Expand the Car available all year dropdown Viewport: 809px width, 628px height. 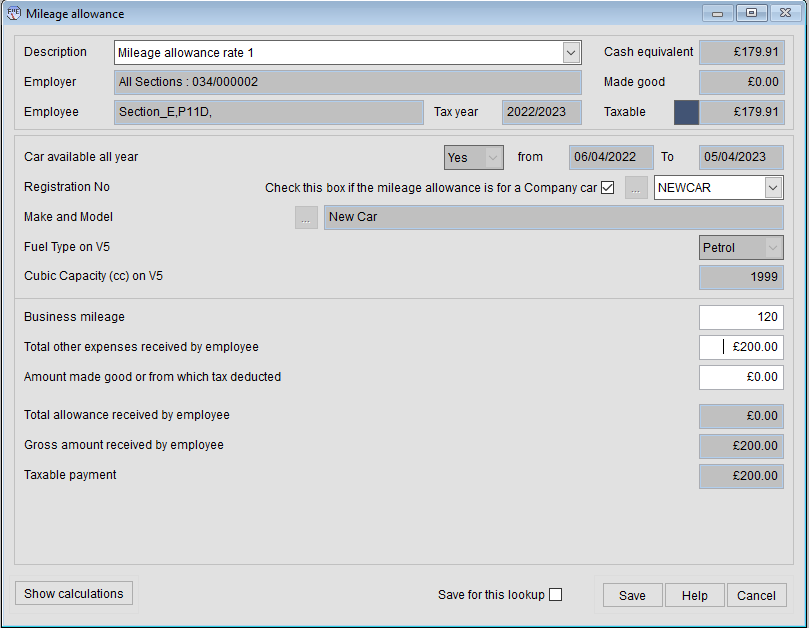493,157
